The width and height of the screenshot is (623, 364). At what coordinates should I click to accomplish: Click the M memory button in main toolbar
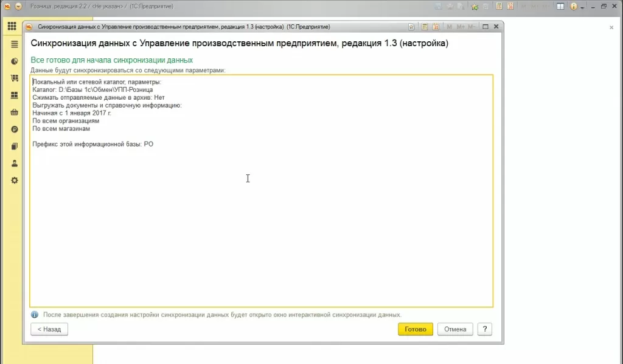pyautogui.click(x=524, y=6)
